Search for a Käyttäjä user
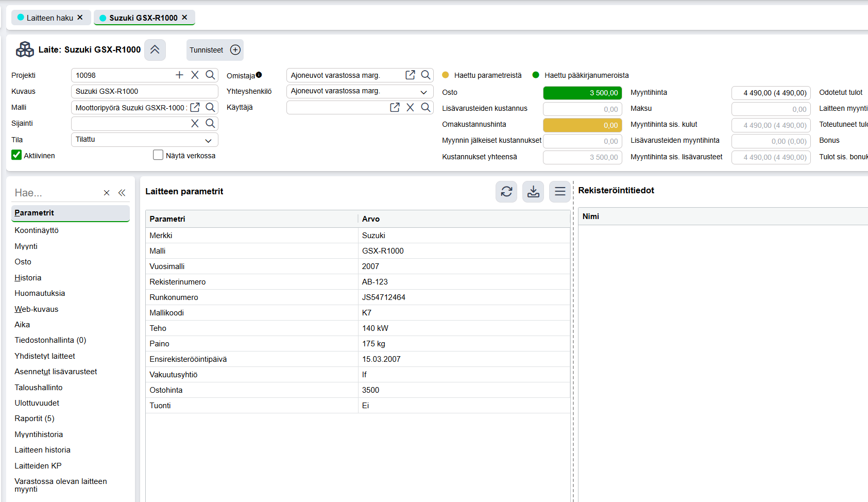The width and height of the screenshot is (868, 502). [x=426, y=107]
